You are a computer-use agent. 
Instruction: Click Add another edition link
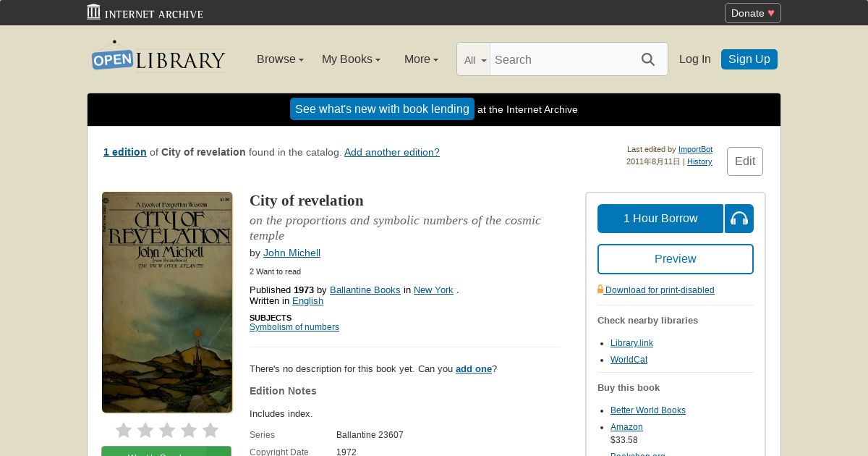click(x=392, y=152)
